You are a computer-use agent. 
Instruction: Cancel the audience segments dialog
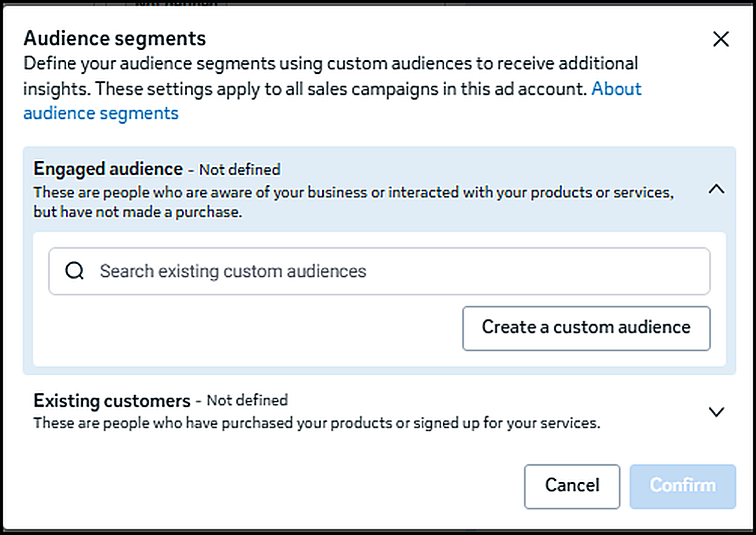(572, 486)
